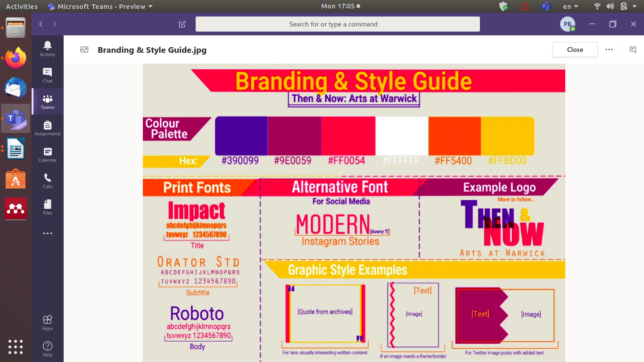The height and width of the screenshot is (362, 644).
Task: Open the Microsoft Teams app menu dropdown
Action: click(100, 7)
